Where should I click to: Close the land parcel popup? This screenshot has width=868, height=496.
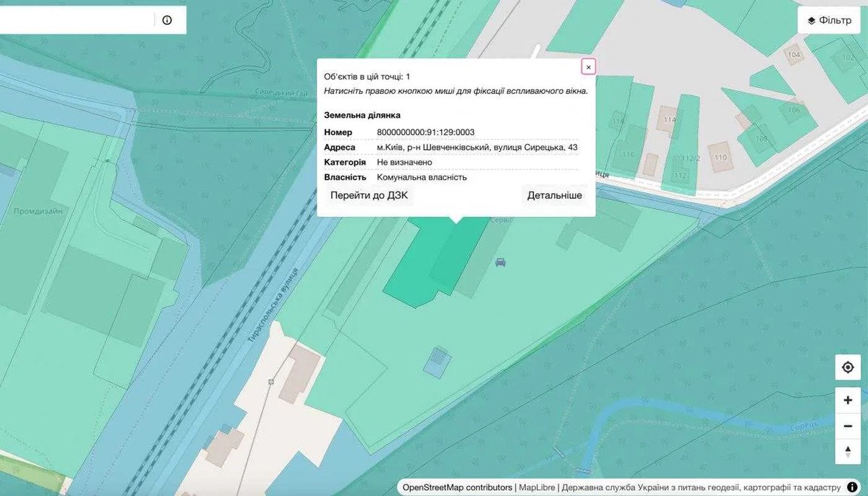coord(588,67)
